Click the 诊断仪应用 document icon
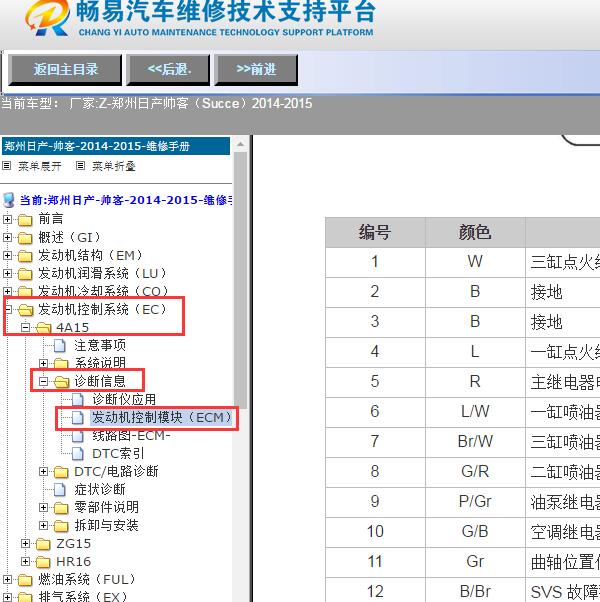This screenshot has width=600, height=602. coord(78,400)
